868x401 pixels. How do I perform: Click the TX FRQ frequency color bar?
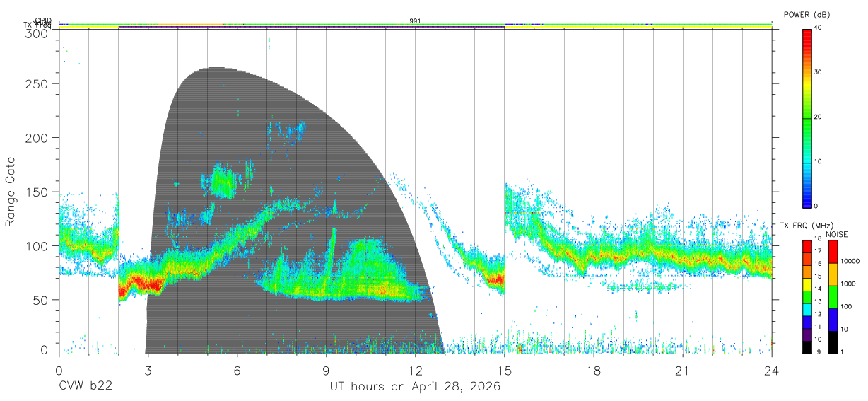coord(807,296)
